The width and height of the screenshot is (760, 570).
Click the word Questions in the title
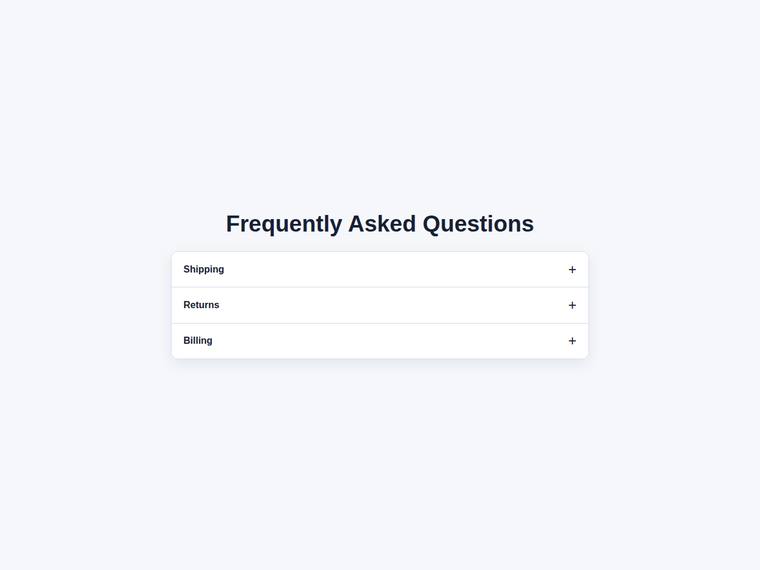478,224
